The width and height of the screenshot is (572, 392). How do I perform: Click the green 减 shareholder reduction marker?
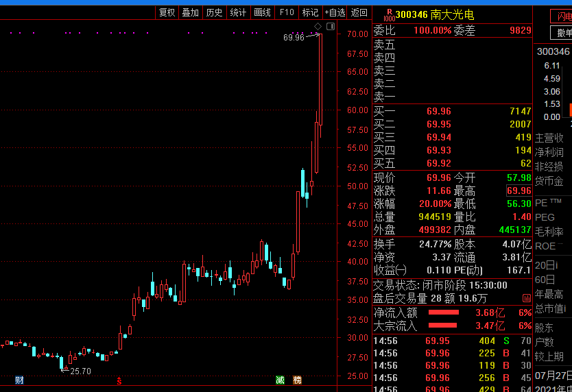(280, 380)
